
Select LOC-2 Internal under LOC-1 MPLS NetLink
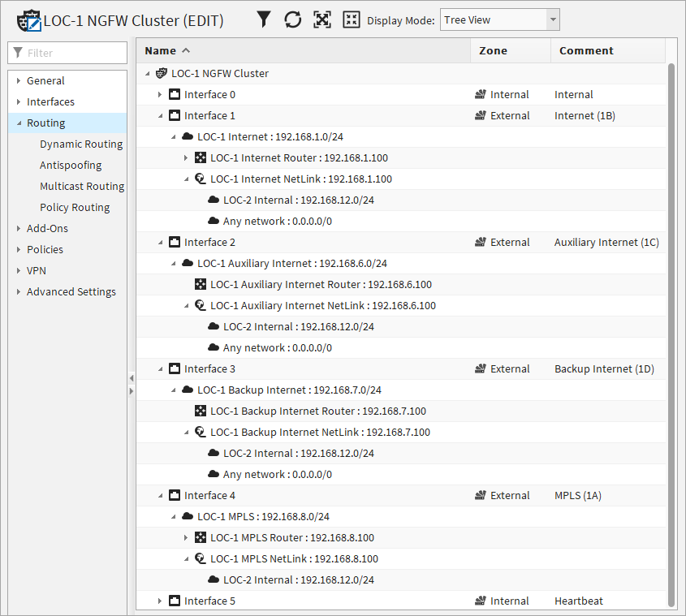click(x=299, y=579)
